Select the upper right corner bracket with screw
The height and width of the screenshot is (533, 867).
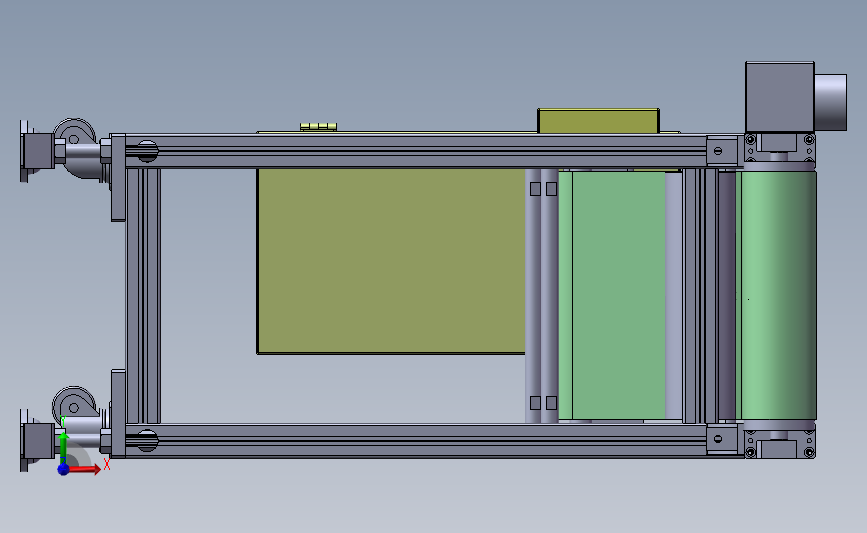click(x=722, y=150)
